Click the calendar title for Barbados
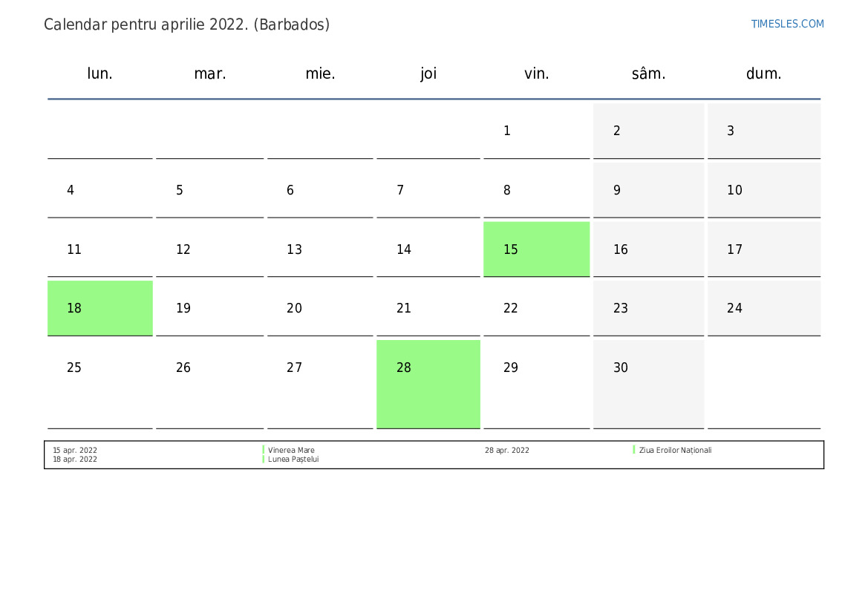Viewport: 868px width, 614px height. coord(186,25)
